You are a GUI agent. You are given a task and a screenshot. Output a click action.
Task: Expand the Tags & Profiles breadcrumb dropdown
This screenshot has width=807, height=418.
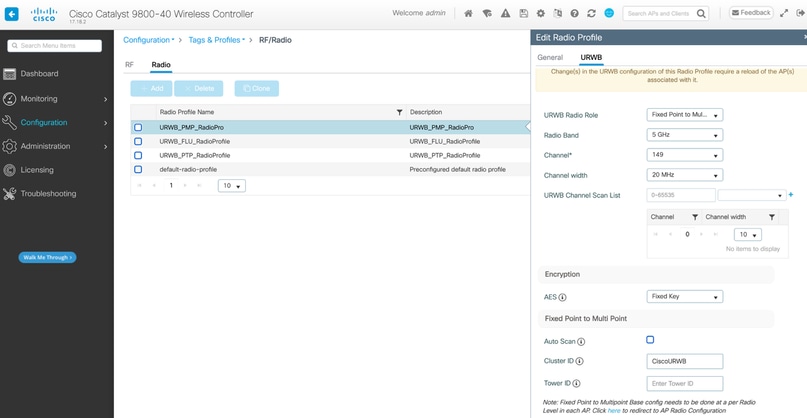pyautogui.click(x=217, y=40)
